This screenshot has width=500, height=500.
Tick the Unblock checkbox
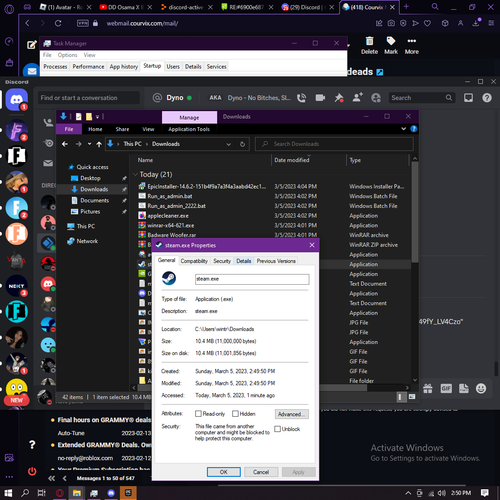(277, 429)
